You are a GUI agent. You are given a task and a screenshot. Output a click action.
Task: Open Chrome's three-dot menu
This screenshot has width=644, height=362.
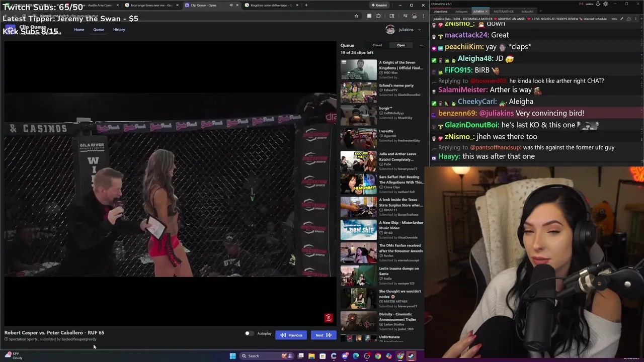[424, 16]
